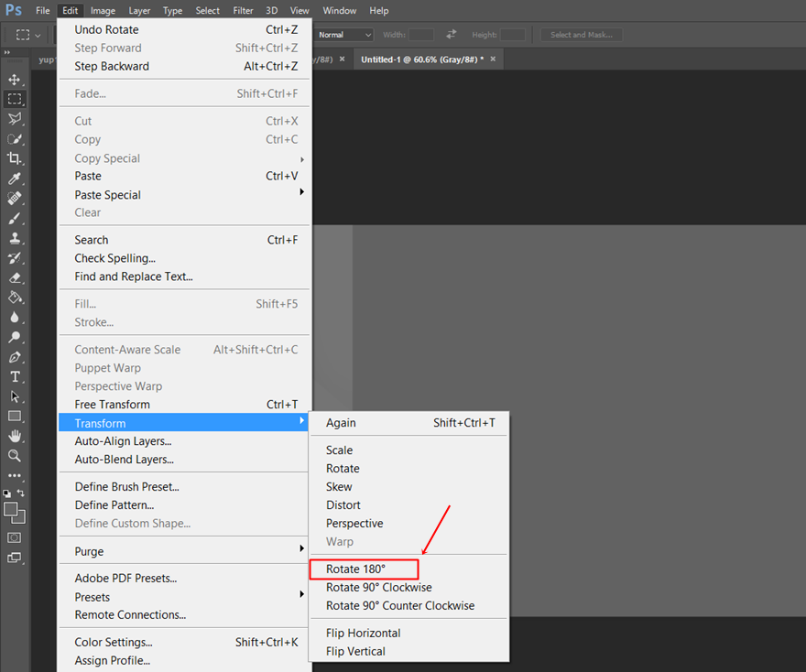Viewport: 806px width, 672px height.
Task: Select the Blur tool
Action: point(15,318)
